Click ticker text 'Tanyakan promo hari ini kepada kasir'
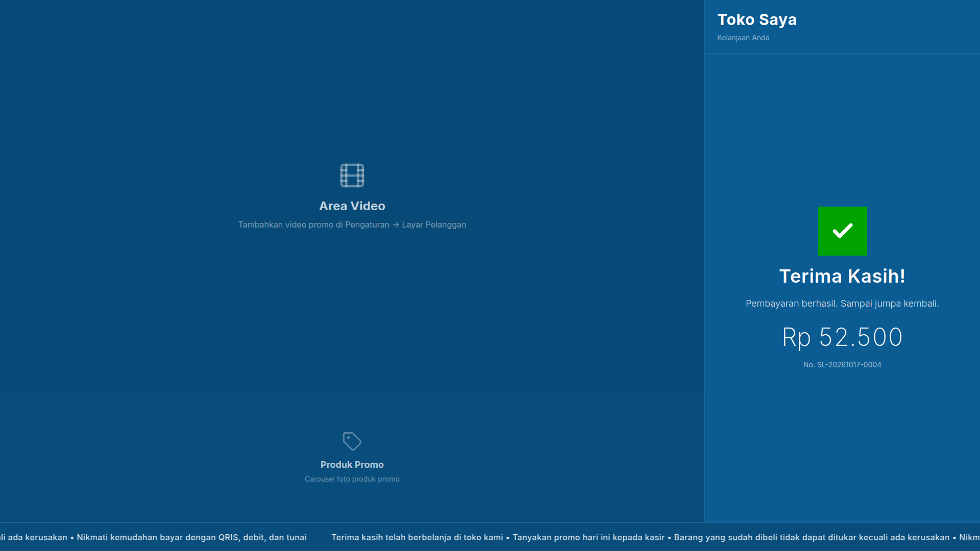The height and width of the screenshot is (551, 980). [589, 537]
